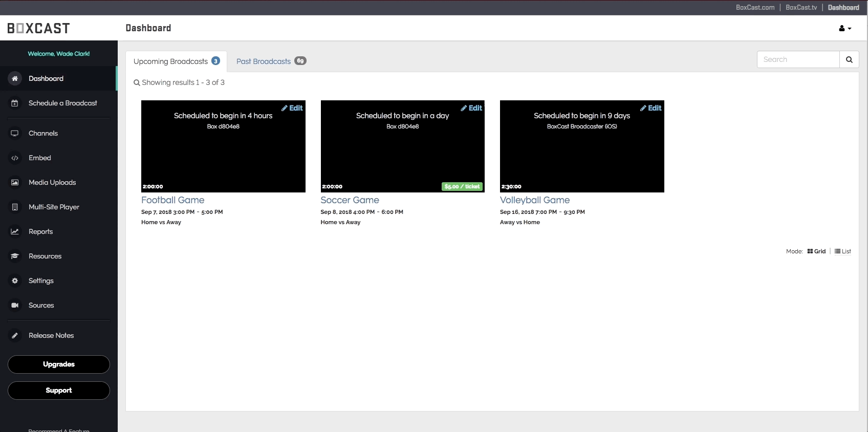Click the Dashboard home icon in sidebar

pos(15,78)
